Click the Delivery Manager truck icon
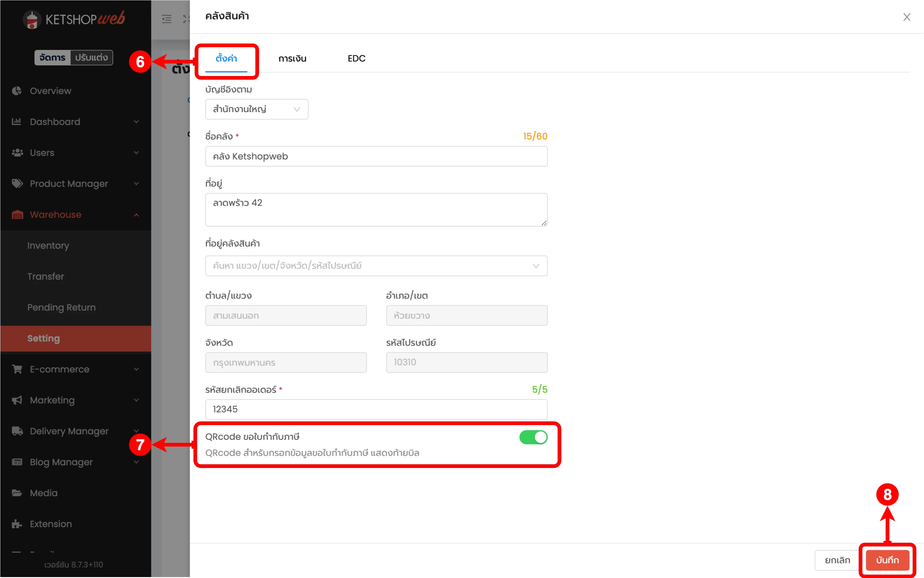 tap(17, 431)
